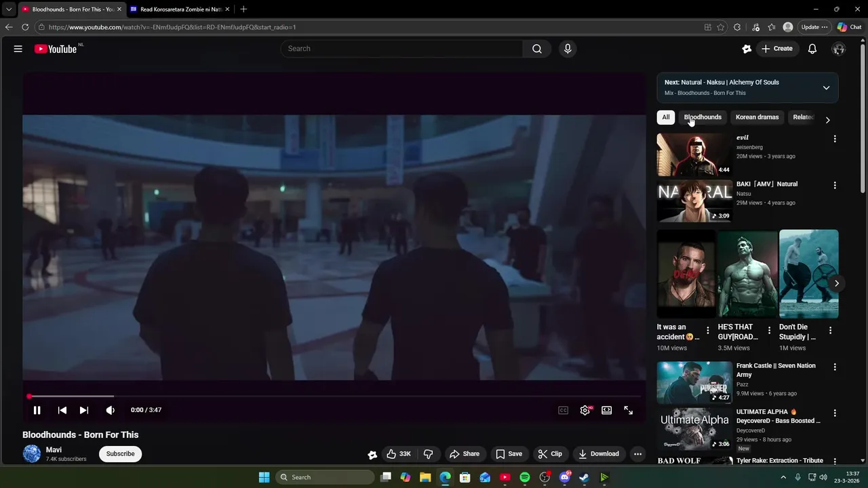Click the sparkle icon beside the like button
This screenshot has width=868, height=488.
click(x=372, y=455)
